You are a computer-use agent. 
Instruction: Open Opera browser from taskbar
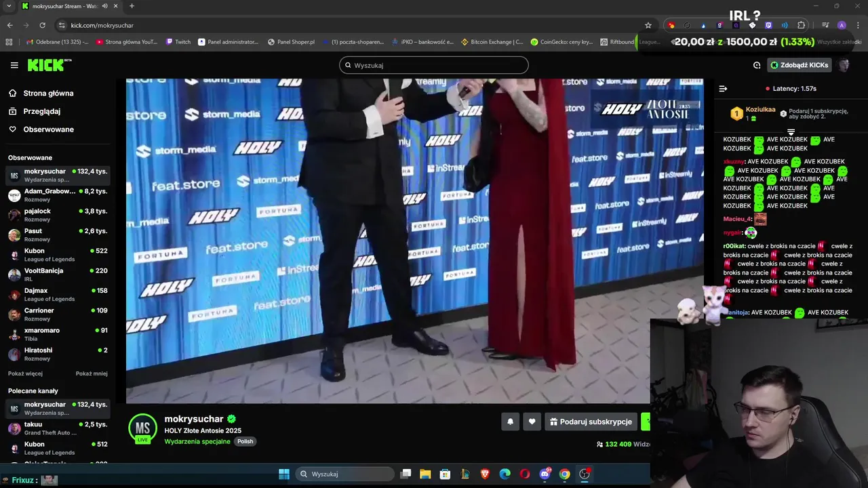click(x=525, y=474)
